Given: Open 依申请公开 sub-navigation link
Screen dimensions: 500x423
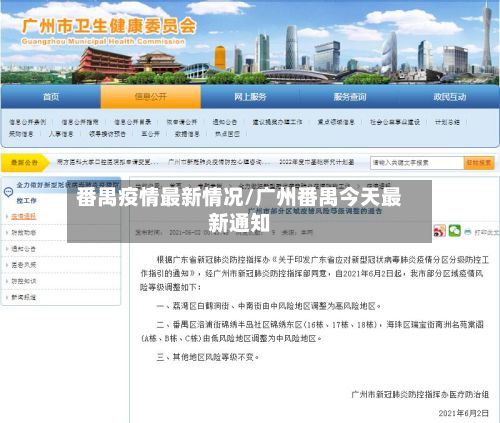Looking at the screenshot, I should 182,122.
